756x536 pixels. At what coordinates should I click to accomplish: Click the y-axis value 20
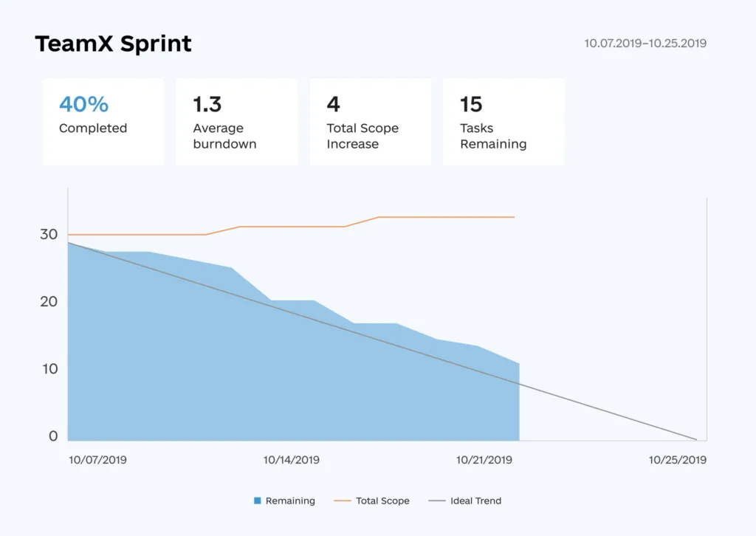(49, 302)
